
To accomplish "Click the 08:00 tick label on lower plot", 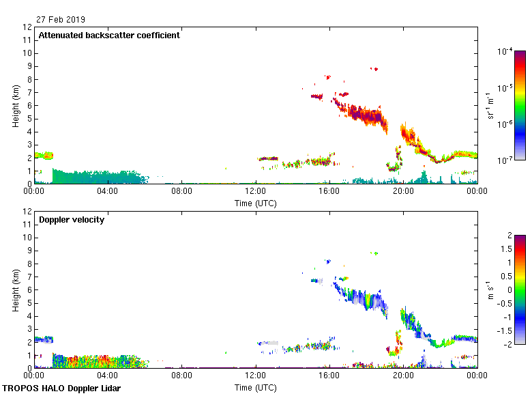I will click(x=182, y=376).
